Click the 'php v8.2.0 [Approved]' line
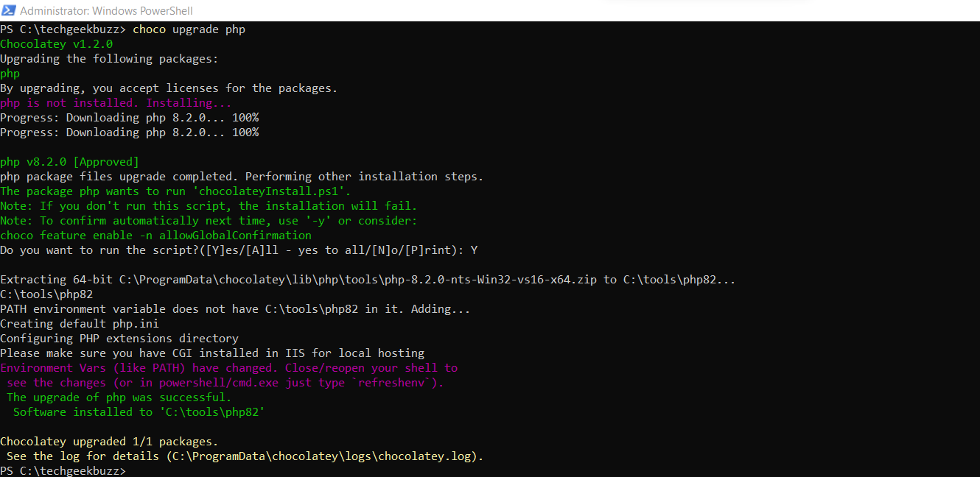The image size is (980, 477). coord(69,162)
